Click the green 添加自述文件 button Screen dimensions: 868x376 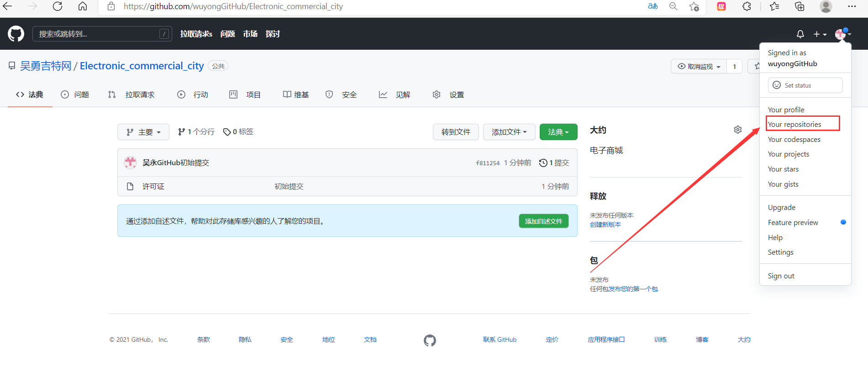pyautogui.click(x=543, y=221)
